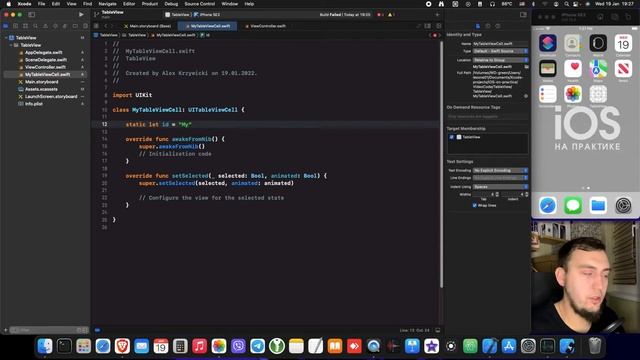Screen dimensions: 640x360
Task: Open the Text Encoding dropdown
Action: (x=500, y=170)
